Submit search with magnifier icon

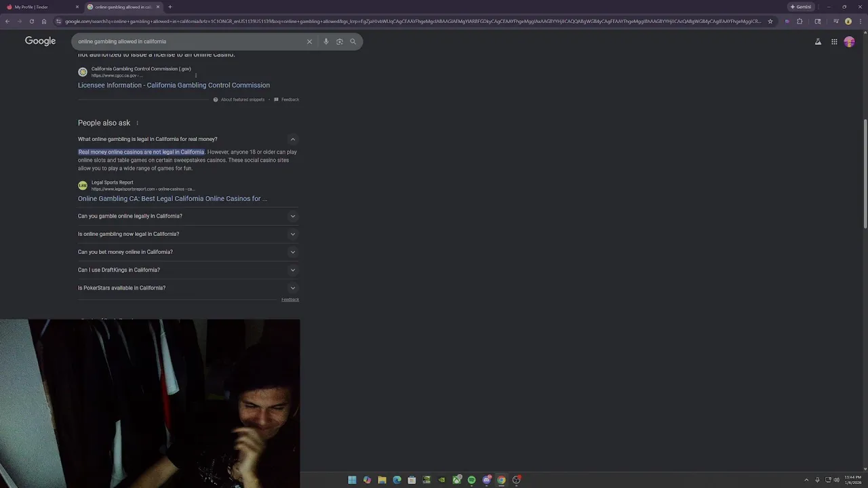tap(353, 41)
